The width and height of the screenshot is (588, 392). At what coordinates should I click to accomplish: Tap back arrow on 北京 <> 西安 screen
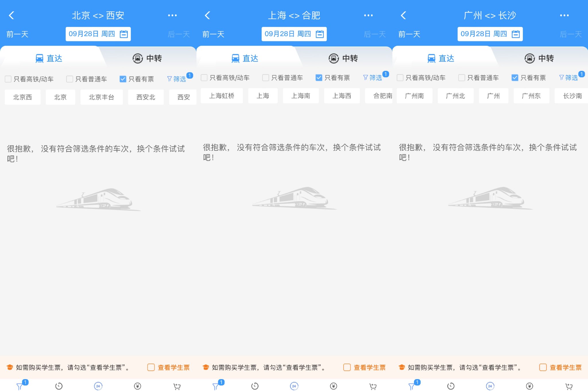(11, 15)
